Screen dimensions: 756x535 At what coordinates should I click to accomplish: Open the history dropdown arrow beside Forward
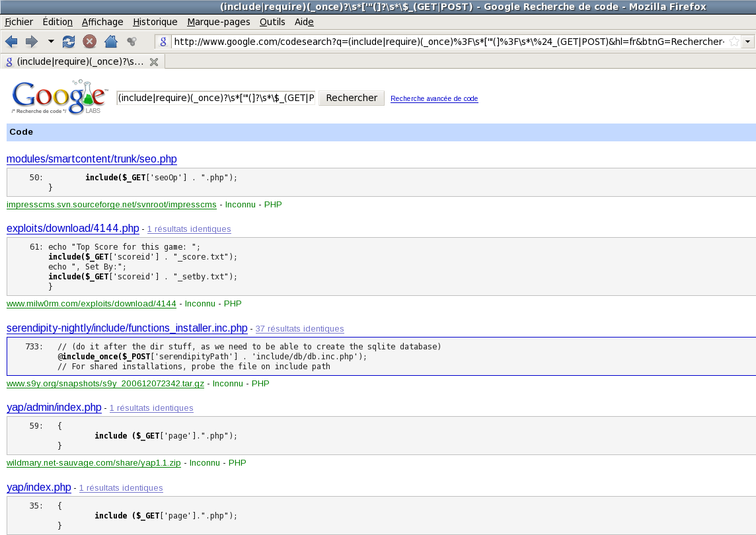[x=51, y=42]
